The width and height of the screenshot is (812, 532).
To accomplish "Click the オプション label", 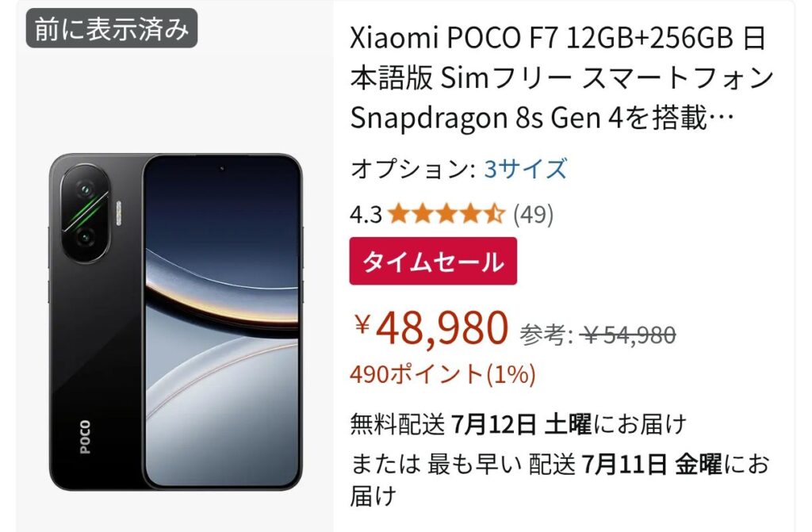I will point(412,169).
